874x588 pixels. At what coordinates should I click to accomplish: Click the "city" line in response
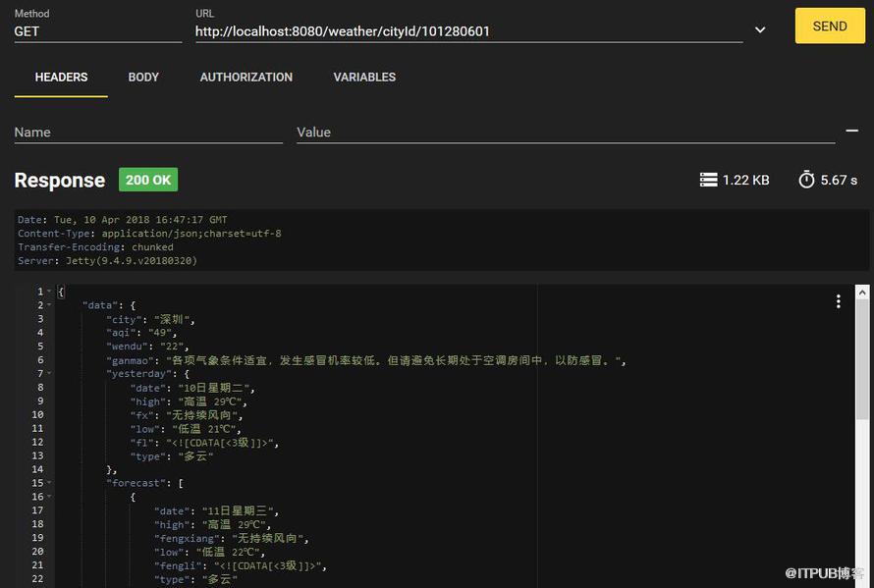point(150,319)
